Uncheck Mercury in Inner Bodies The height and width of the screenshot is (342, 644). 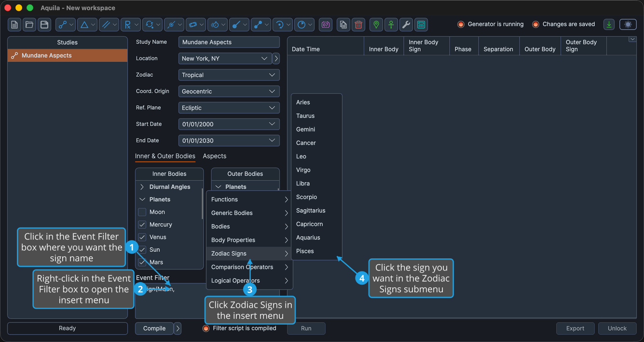[x=142, y=225]
